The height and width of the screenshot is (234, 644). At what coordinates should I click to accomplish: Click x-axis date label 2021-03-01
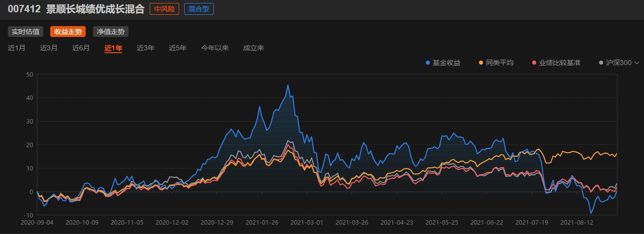tap(307, 222)
